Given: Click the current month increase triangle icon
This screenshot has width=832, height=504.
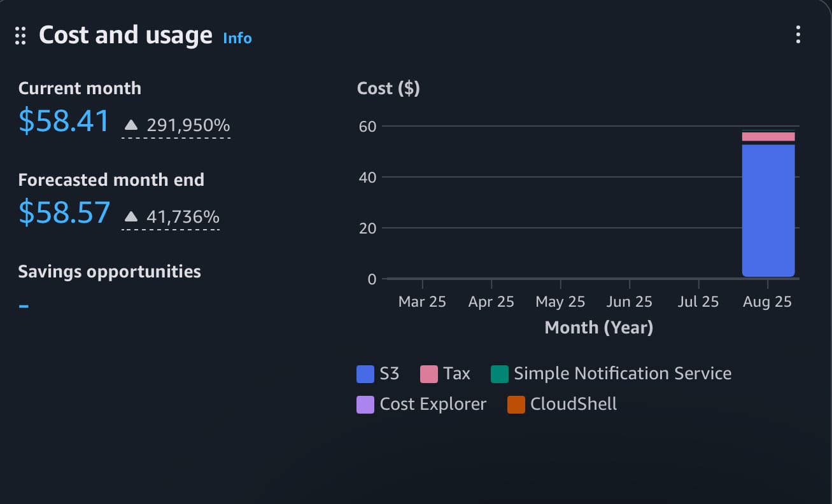Looking at the screenshot, I should click(x=131, y=125).
